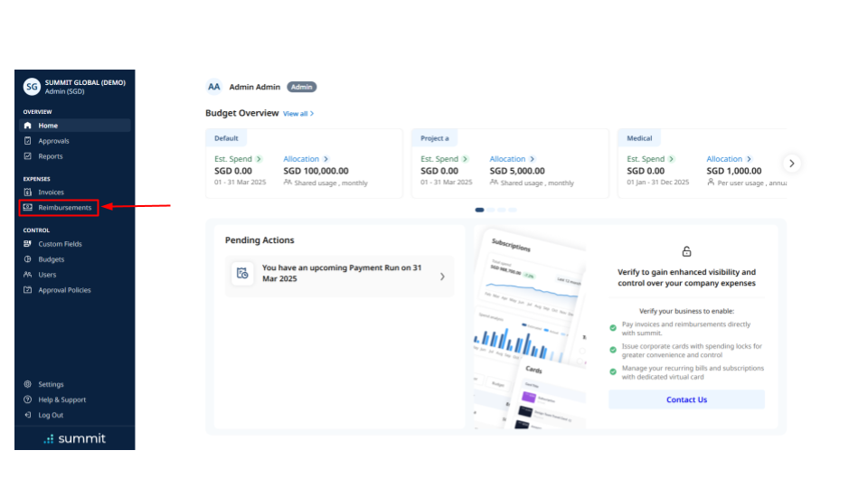Expand Est. Spend chevron in Project a card
The width and height of the screenshot is (868, 488).
[x=465, y=159]
